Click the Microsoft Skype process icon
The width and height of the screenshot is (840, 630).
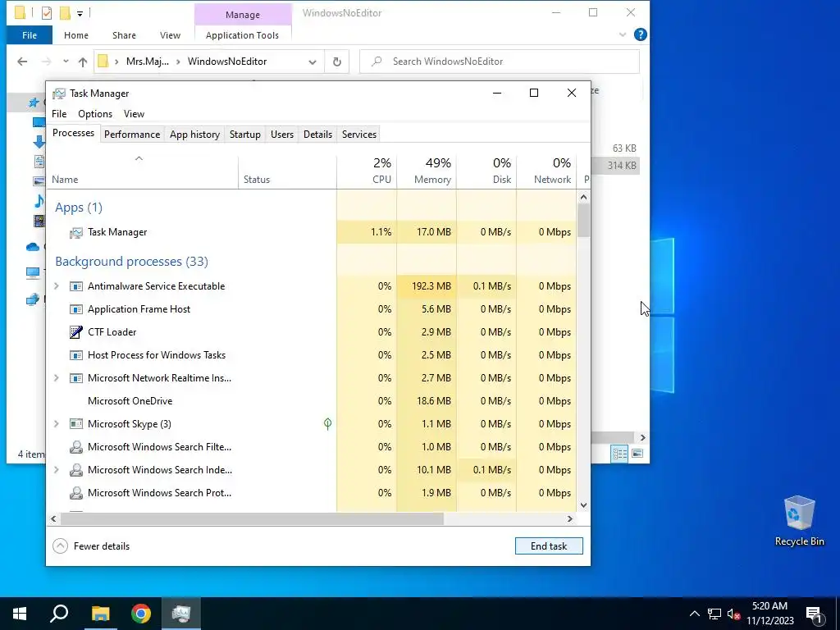point(76,424)
